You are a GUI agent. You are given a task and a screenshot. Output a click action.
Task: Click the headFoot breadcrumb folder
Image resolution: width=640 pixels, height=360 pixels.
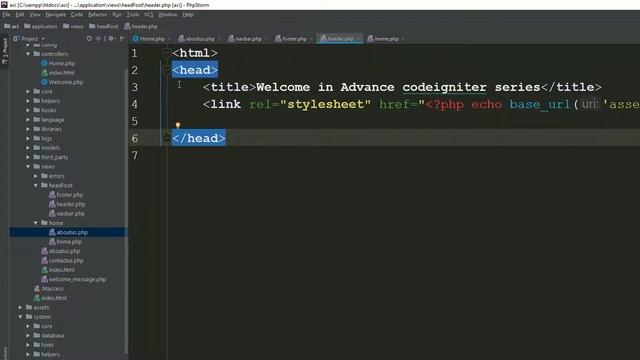(x=104, y=27)
